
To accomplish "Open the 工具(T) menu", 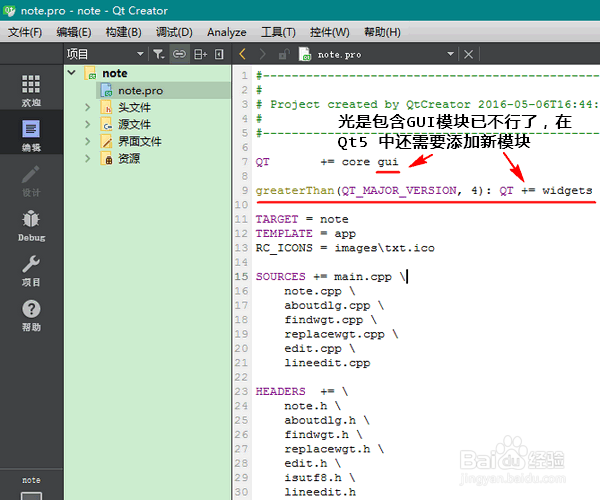I will click(278, 32).
